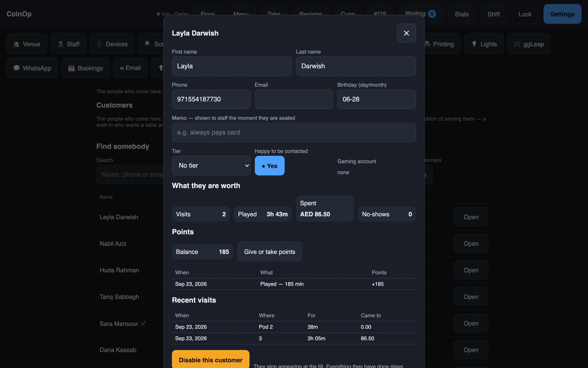Click the Visits stat card
The height and width of the screenshot is (368, 588).
[201, 214]
